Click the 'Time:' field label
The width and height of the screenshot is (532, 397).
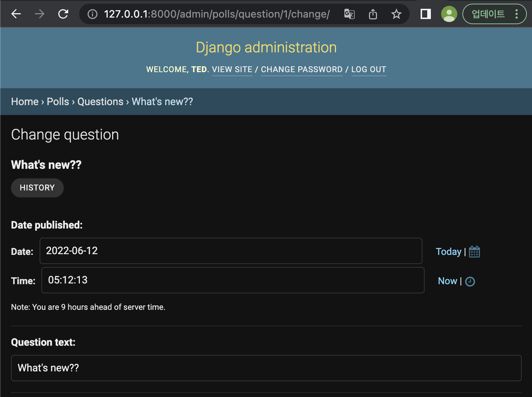coord(23,281)
